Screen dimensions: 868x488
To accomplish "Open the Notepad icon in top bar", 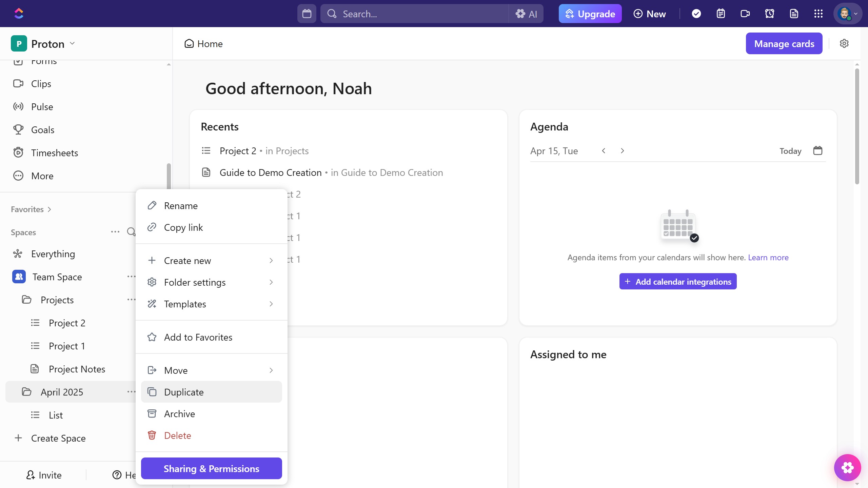I will tap(721, 14).
